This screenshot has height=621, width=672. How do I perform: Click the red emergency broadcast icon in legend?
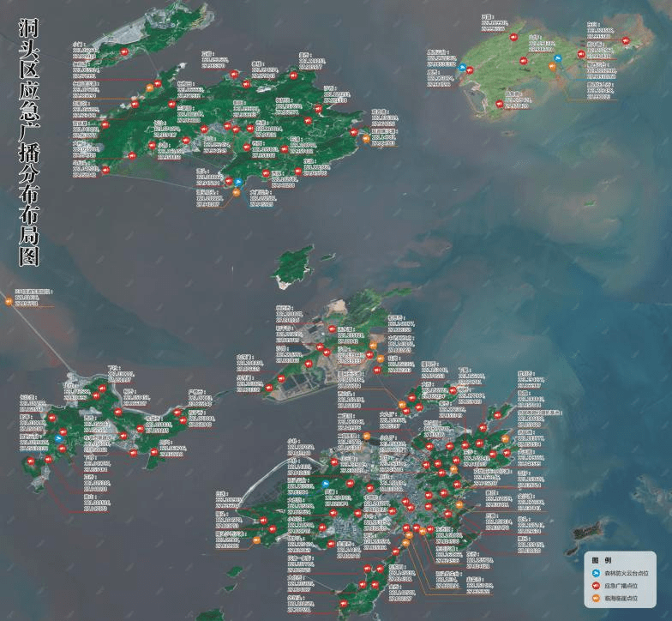(596, 585)
